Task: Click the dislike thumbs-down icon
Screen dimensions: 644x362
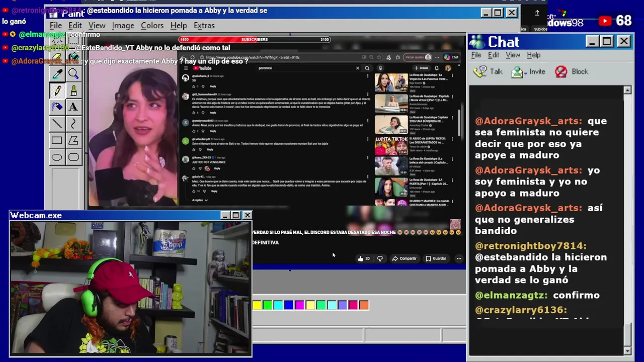Action: pos(380,258)
